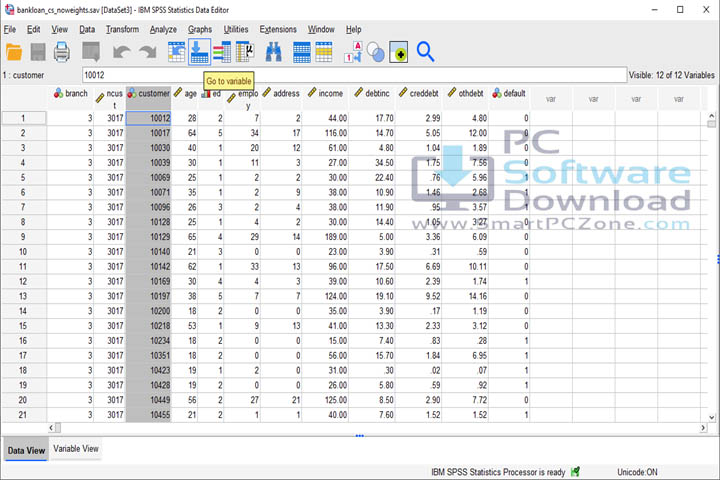Click the Show All Variables icon
Image resolution: width=720 pixels, height=480 pixels.
399,52
